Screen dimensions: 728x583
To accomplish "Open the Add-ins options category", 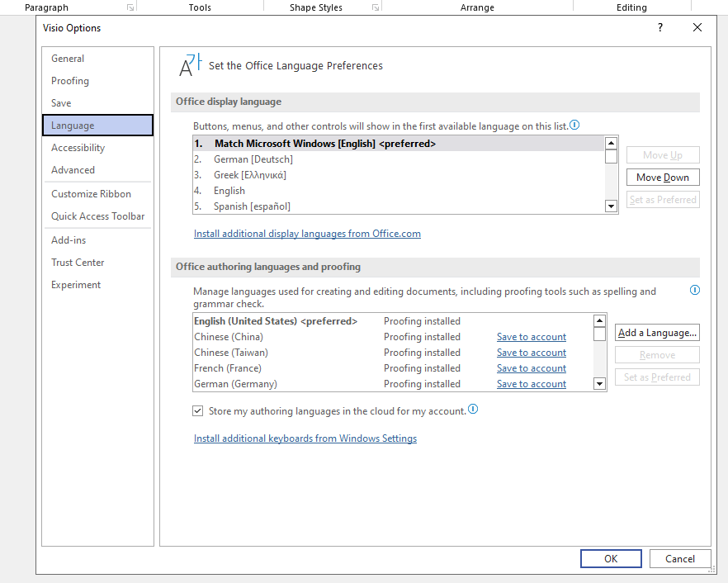I will [x=97, y=240].
